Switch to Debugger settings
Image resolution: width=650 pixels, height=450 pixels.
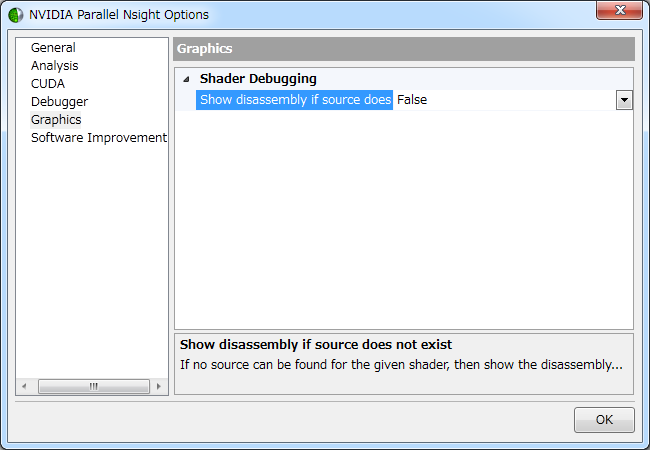coord(59,101)
